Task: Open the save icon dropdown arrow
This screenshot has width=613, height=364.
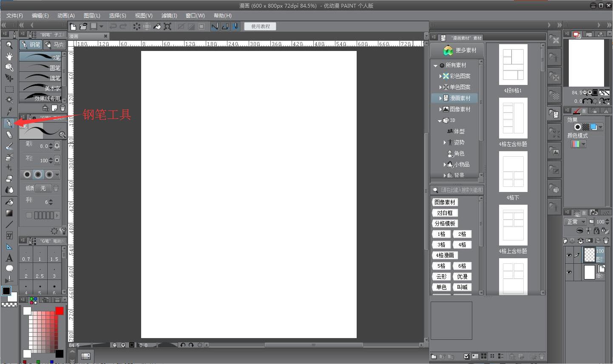Action: pos(101,26)
